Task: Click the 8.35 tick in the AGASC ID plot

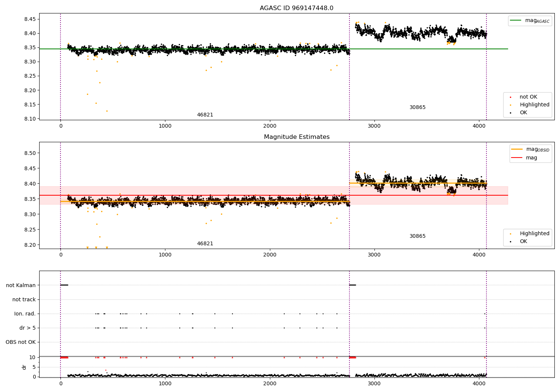Action: click(x=30, y=47)
